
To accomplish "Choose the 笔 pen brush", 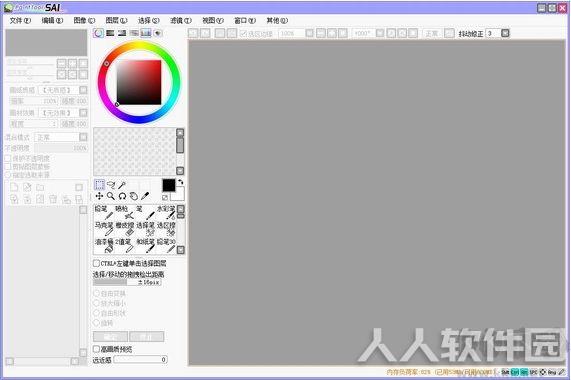I will (145, 212).
